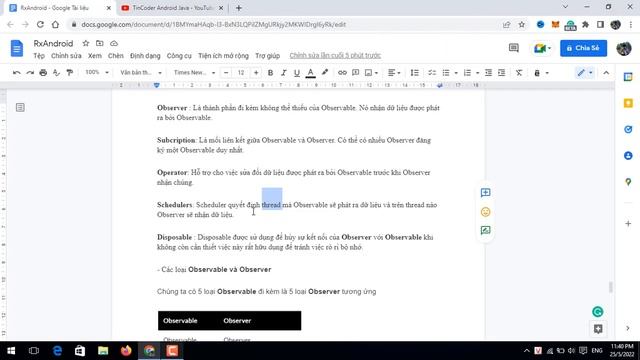Open Google Meet call dropdown

tap(542, 48)
